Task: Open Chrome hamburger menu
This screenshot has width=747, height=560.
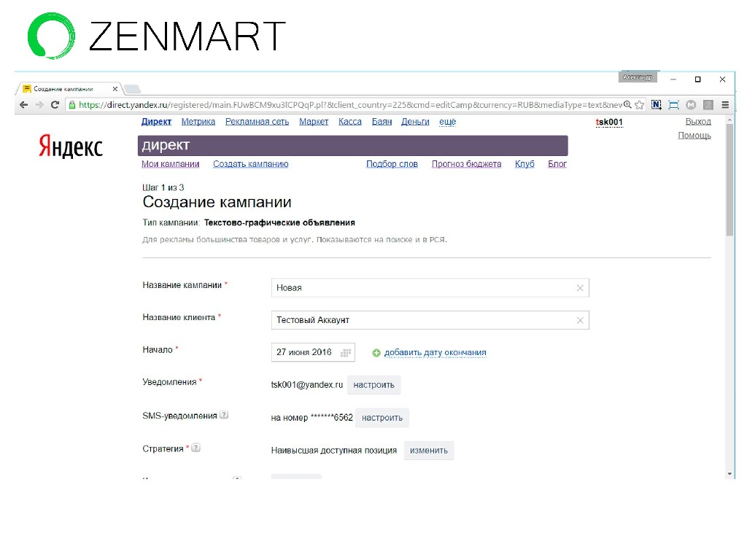Action: point(725,105)
